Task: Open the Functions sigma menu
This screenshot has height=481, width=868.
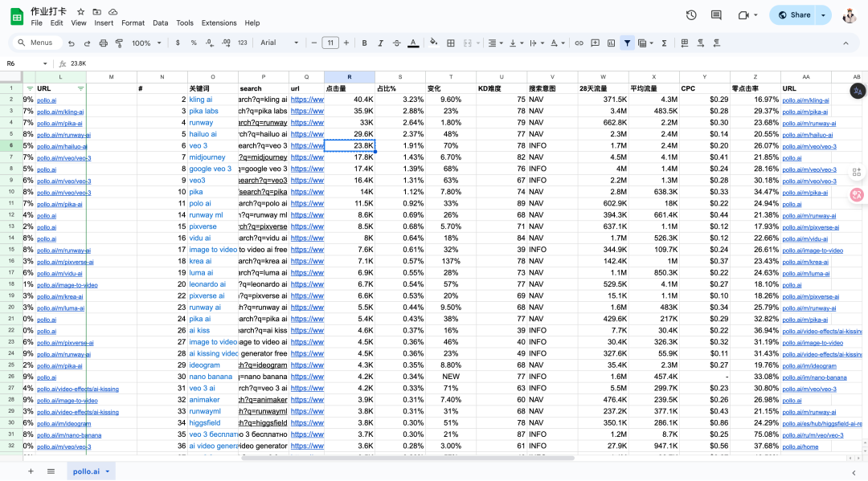Action: 665,43
